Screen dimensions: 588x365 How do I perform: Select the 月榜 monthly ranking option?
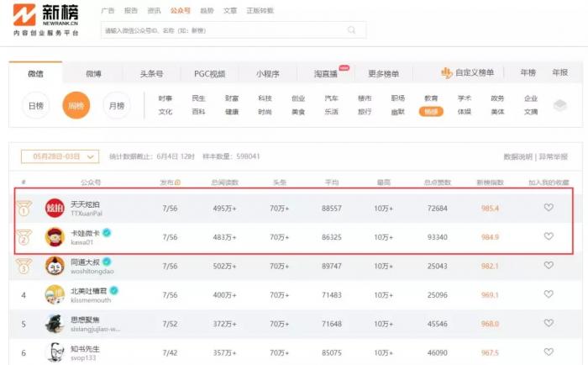coord(117,105)
